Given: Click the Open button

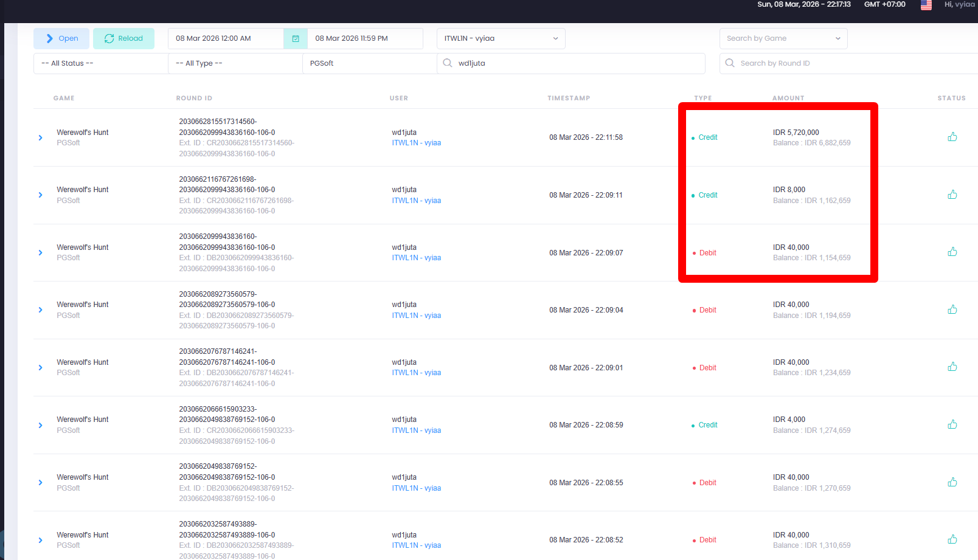Looking at the screenshot, I should tap(61, 38).
